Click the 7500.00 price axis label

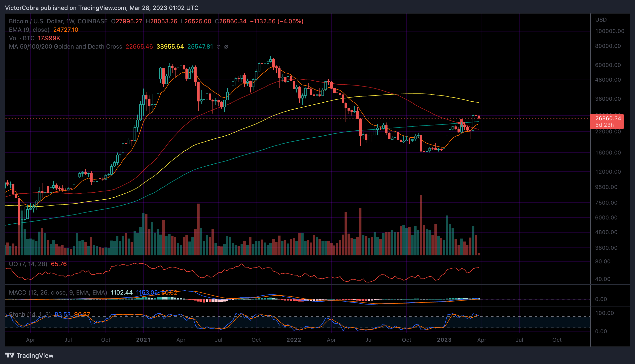tap(606, 203)
